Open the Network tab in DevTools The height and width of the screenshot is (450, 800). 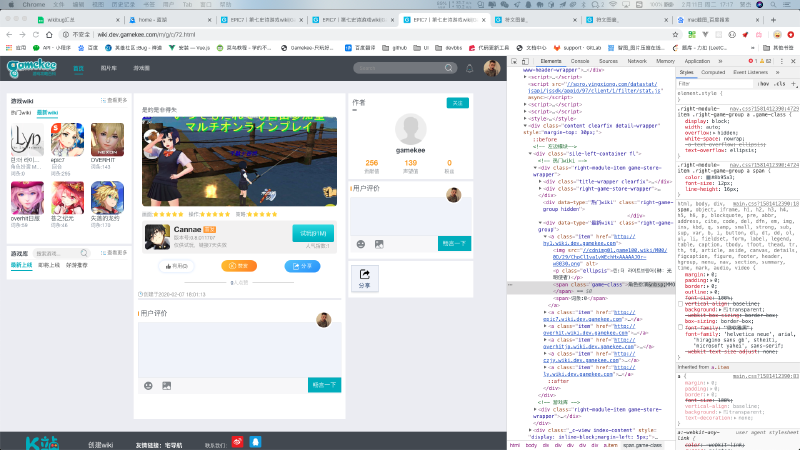pyautogui.click(x=637, y=61)
